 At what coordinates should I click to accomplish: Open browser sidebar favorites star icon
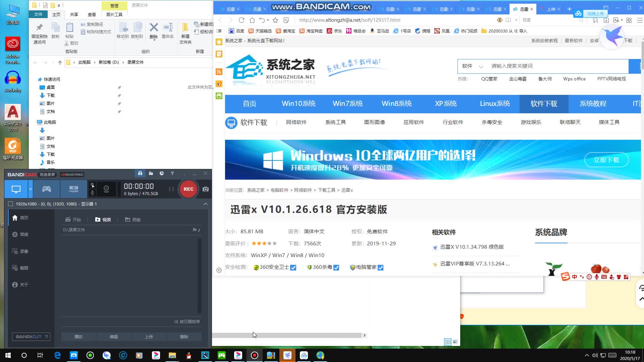click(219, 42)
